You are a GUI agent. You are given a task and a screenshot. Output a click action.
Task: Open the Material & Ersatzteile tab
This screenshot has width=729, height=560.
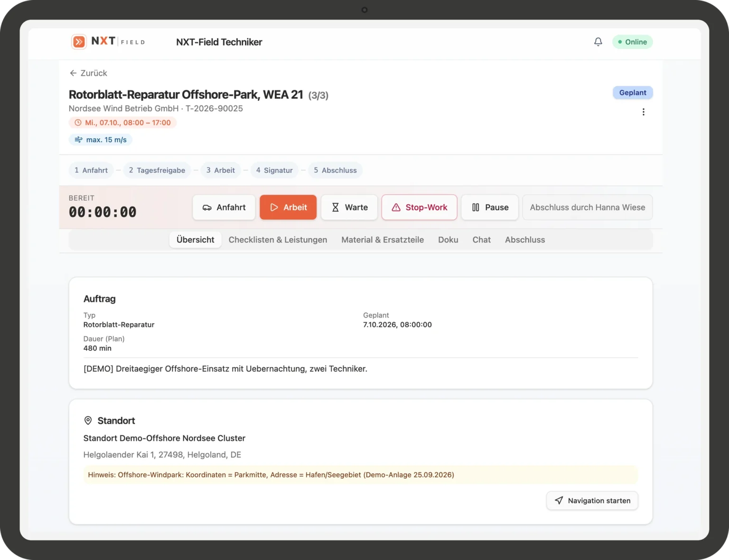click(383, 240)
